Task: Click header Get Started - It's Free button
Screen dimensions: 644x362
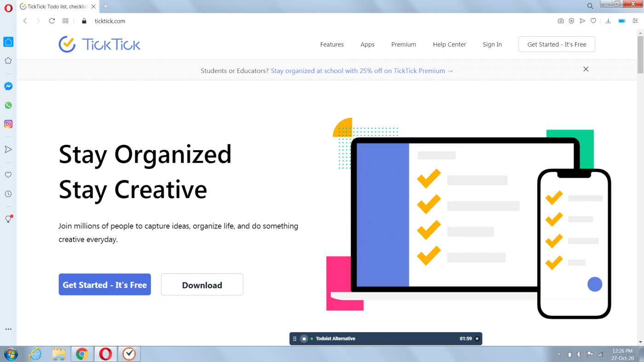Action: pos(557,44)
